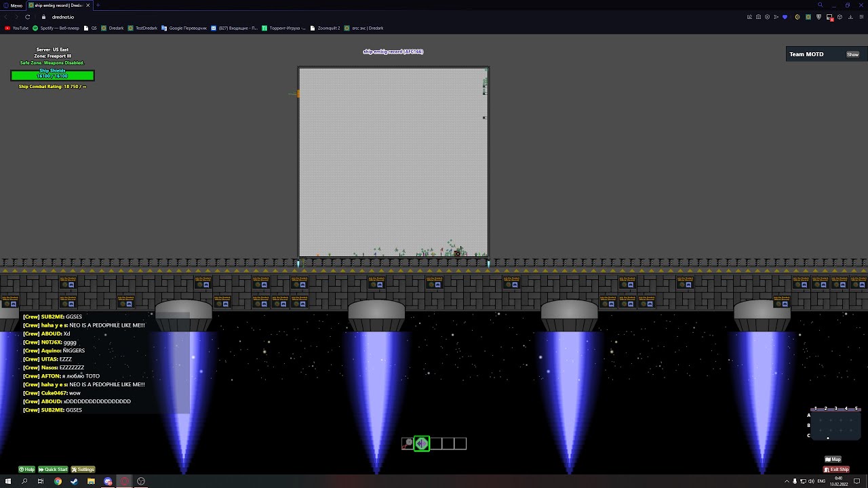
Task: Open the browser easy setup sliders icon
Action: (x=861, y=17)
